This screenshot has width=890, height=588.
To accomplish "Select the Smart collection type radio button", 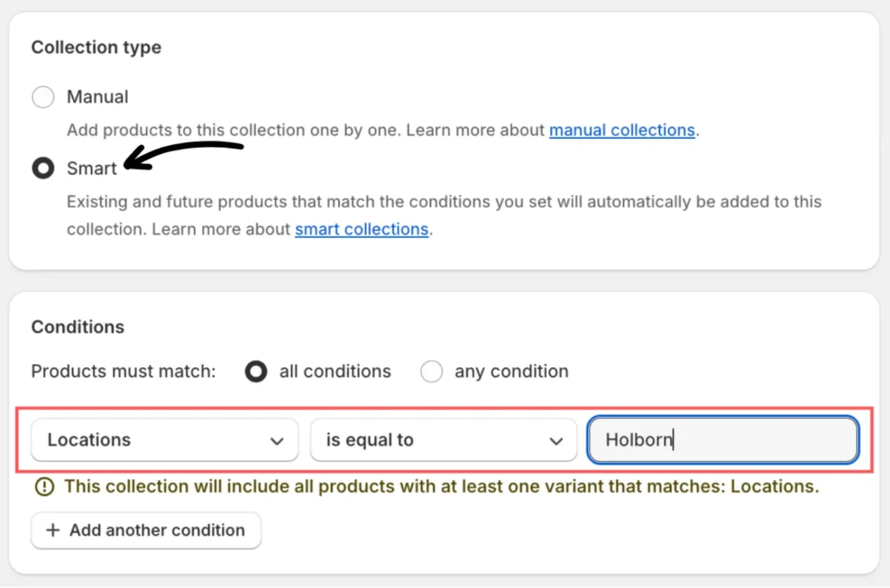I will tap(43, 168).
